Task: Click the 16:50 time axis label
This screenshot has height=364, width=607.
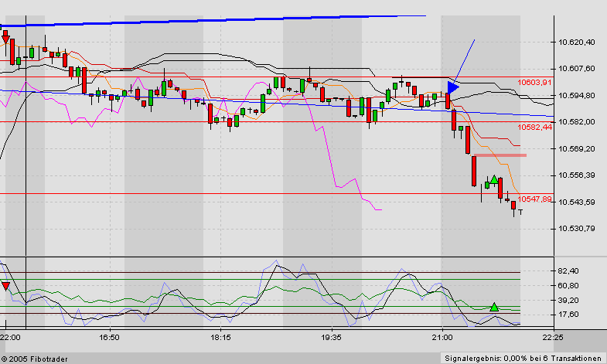Action: [110, 338]
